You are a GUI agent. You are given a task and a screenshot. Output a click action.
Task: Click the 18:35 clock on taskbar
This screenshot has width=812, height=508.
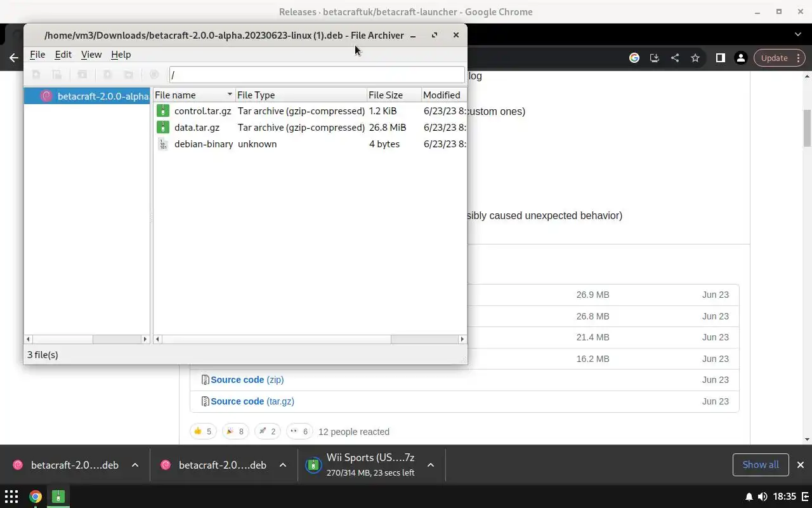[x=785, y=497]
